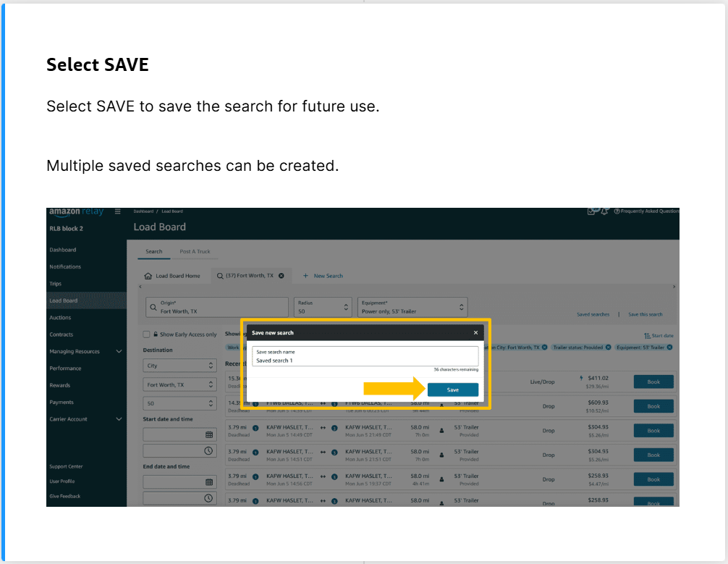Close the Save new search dialog
Image resolution: width=728 pixels, height=564 pixels.
pyautogui.click(x=475, y=333)
